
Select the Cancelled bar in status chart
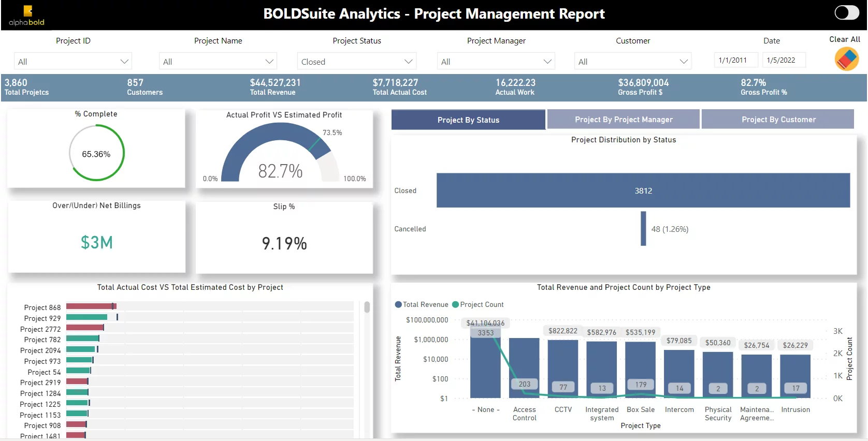tap(643, 228)
